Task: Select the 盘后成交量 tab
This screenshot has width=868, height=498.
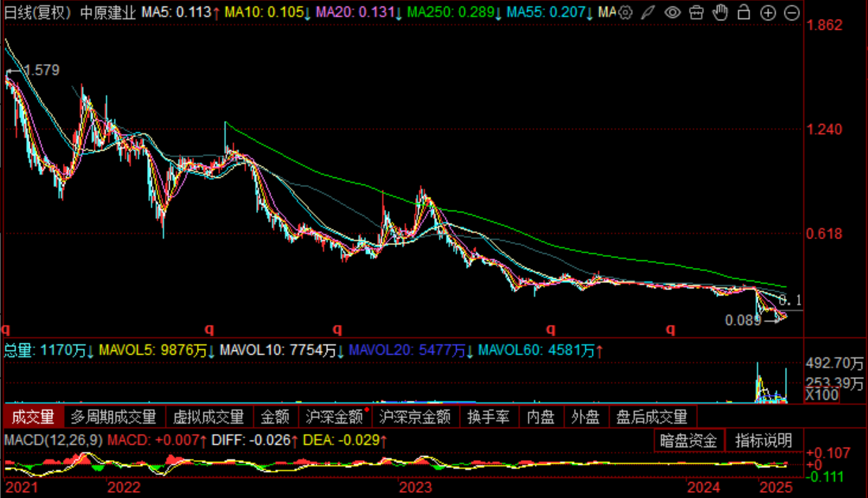Action: [652, 417]
